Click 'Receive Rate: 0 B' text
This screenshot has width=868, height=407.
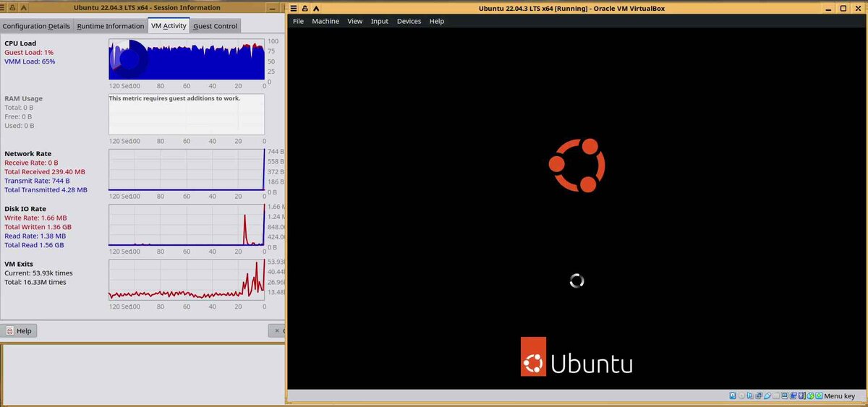[x=31, y=163]
